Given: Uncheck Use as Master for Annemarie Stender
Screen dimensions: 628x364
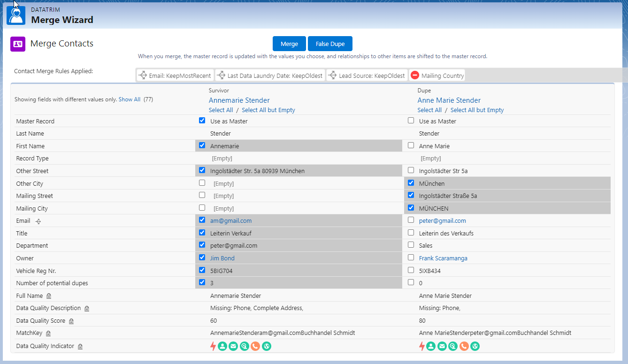Looking at the screenshot, I should (202, 121).
